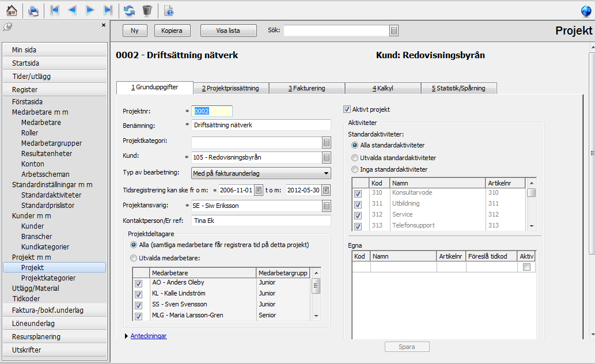Image resolution: width=595 pixels, height=364 pixels.
Task: Select Kundkategorier in sidebar tree
Action: point(45,247)
